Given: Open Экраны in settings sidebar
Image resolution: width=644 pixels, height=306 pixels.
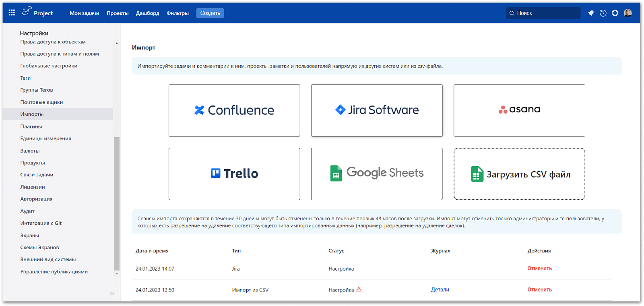Looking at the screenshot, I should tap(30, 235).
